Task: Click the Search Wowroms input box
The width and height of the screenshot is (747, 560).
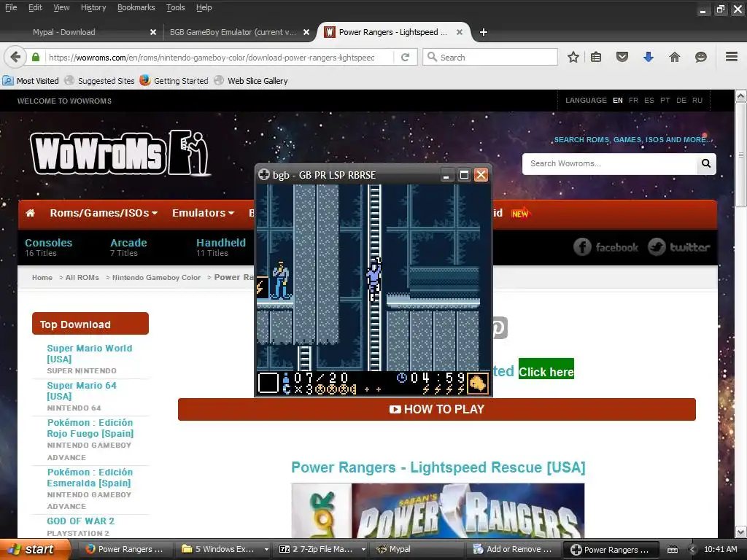Action: pos(610,163)
